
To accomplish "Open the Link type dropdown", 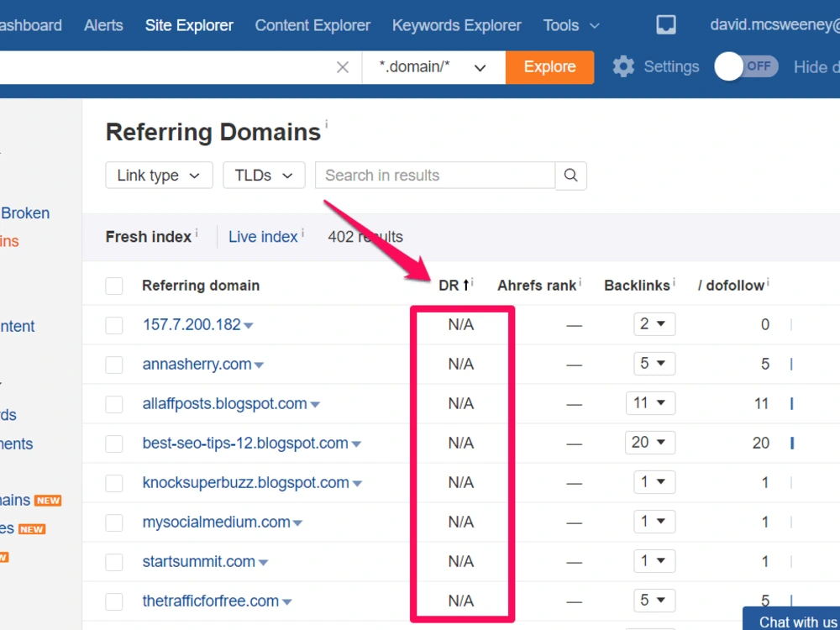I will [159, 176].
